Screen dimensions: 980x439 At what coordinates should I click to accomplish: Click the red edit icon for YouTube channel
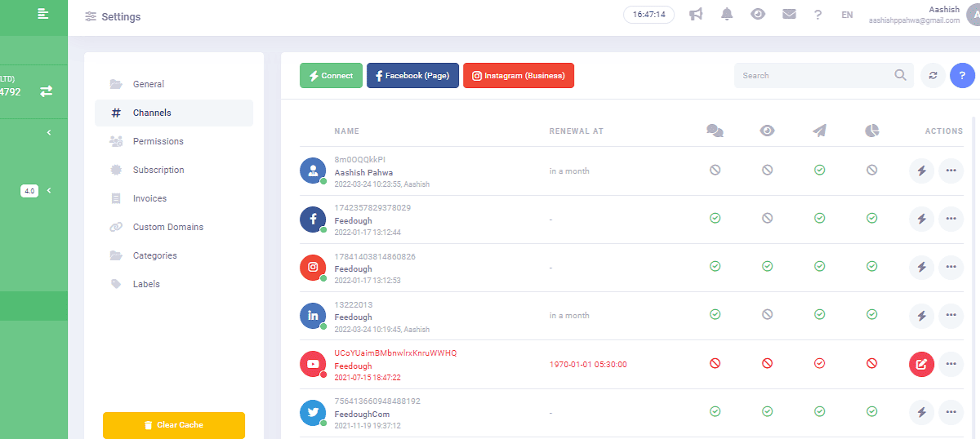[921, 364]
